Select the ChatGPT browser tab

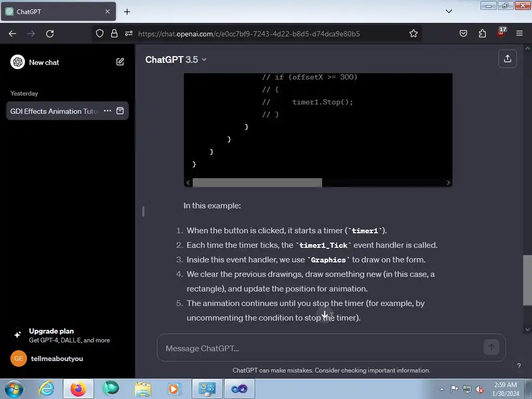click(58, 11)
